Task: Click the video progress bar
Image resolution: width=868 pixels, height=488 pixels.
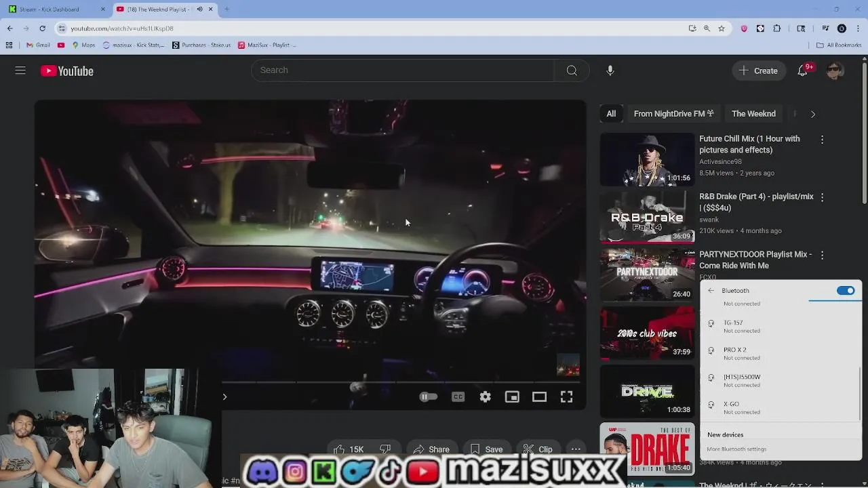Action: click(x=401, y=382)
